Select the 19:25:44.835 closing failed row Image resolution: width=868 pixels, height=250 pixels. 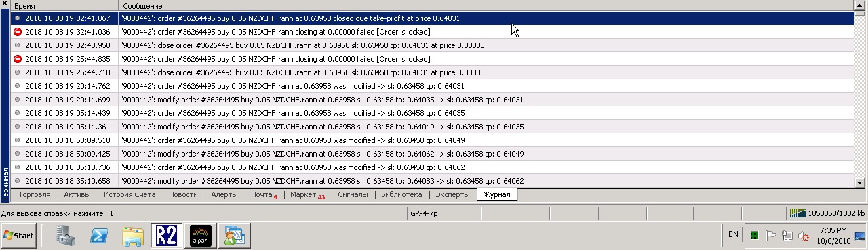433,59
